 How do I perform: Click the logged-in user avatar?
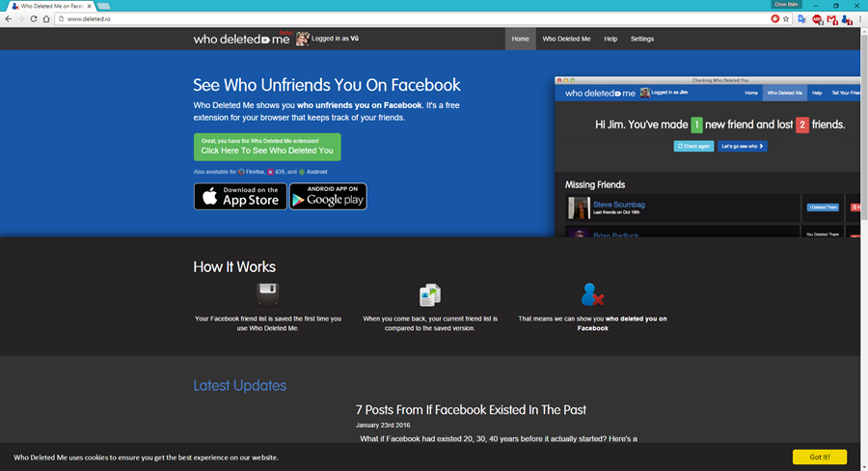pos(302,39)
